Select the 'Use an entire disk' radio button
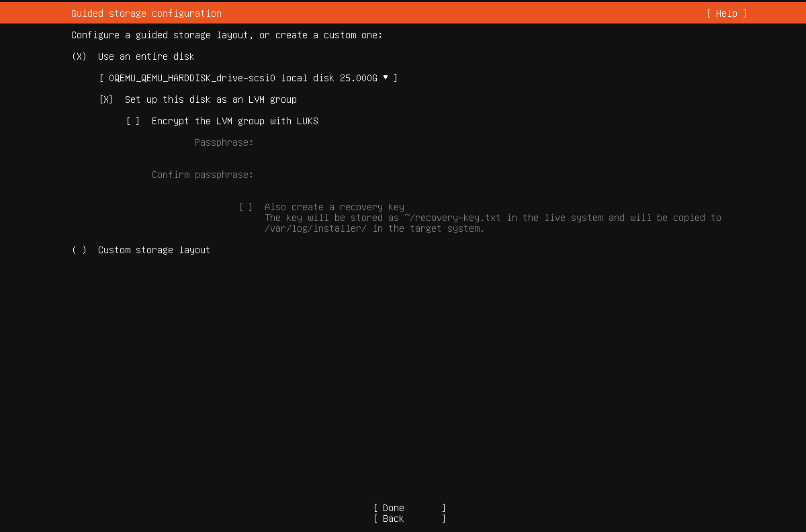Image resolution: width=806 pixels, height=532 pixels. pyautogui.click(x=79, y=56)
